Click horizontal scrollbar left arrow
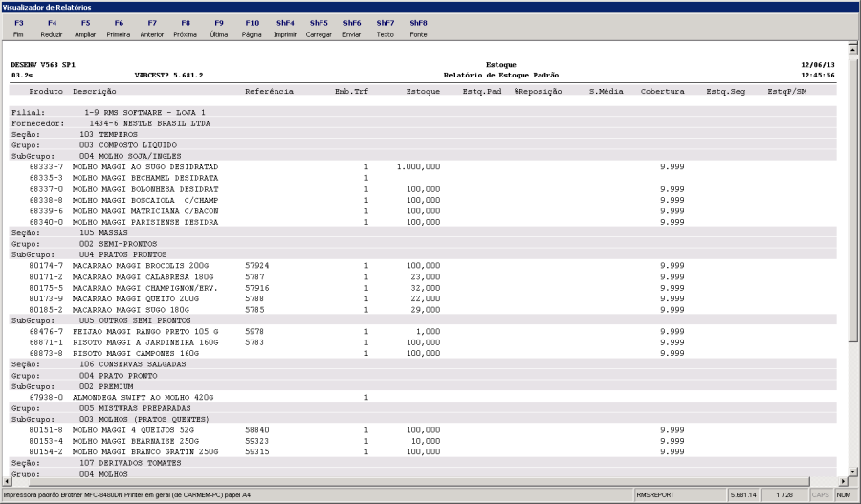861x504 pixels. pos(7,481)
